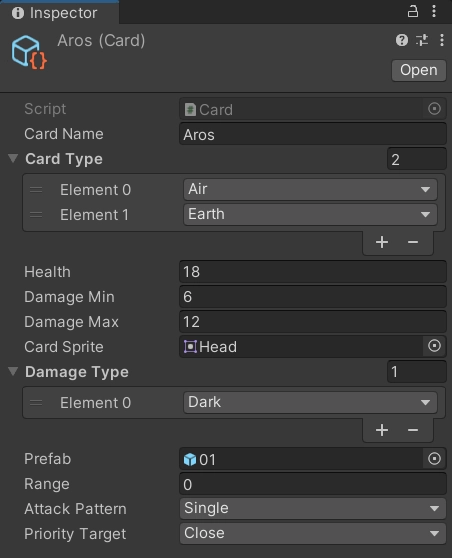
Task: Click the preset sliders icon in header
Action: 422,40
